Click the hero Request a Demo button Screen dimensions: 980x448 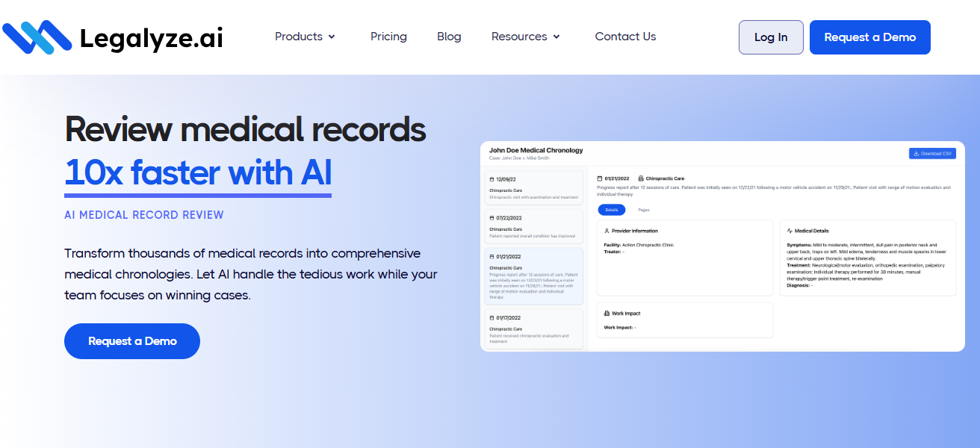[x=132, y=341]
